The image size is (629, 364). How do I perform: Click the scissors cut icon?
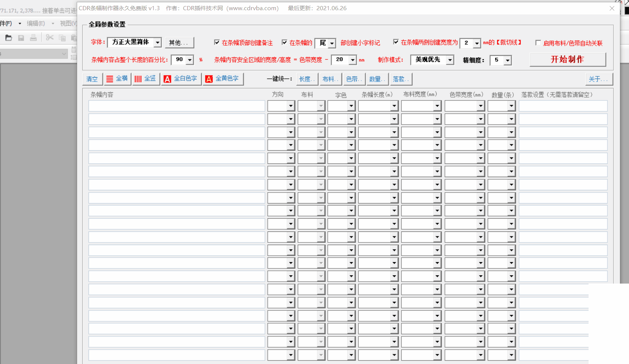click(x=50, y=38)
